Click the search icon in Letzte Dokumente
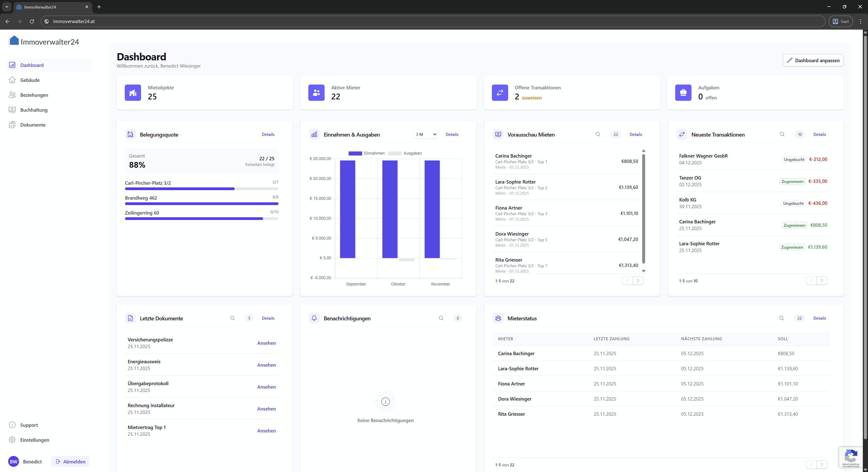868x472 pixels. coord(233,318)
